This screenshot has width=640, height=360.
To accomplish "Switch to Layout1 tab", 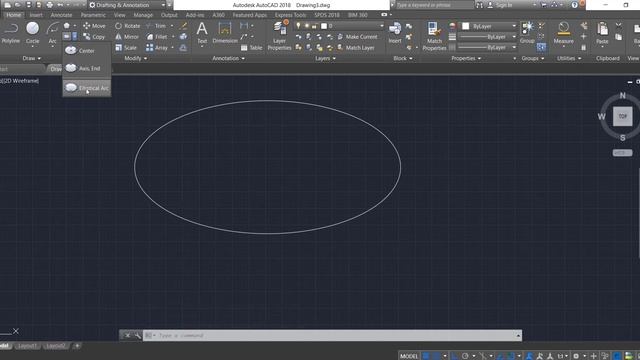I will pyautogui.click(x=27, y=346).
